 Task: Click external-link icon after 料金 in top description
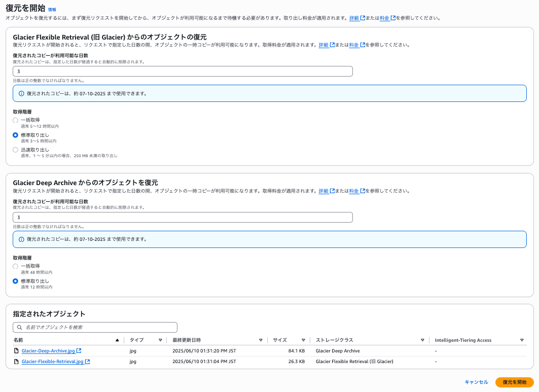[x=393, y=18]
